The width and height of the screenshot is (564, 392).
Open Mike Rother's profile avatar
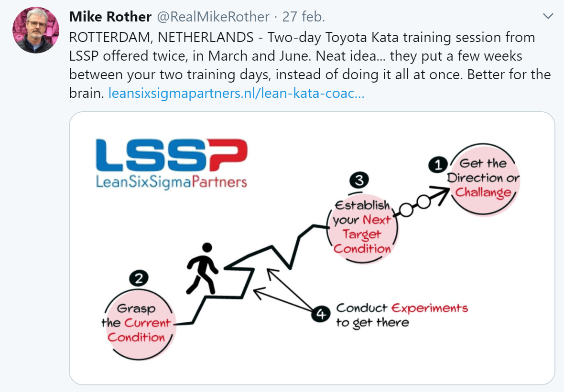point(36,30)
